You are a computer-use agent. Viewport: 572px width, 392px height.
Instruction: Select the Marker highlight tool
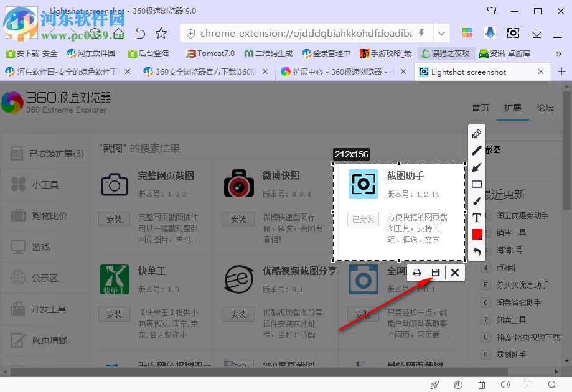point(477,200)
